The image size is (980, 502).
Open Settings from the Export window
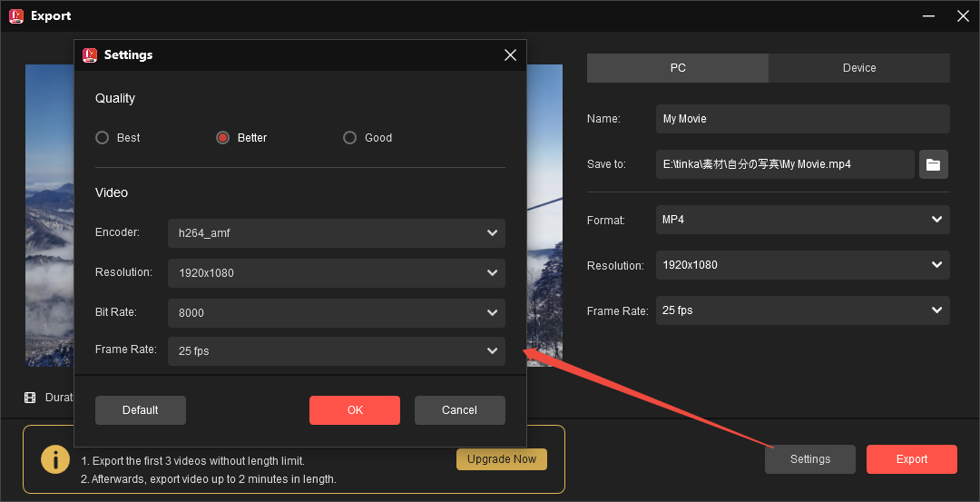(810, 458)
